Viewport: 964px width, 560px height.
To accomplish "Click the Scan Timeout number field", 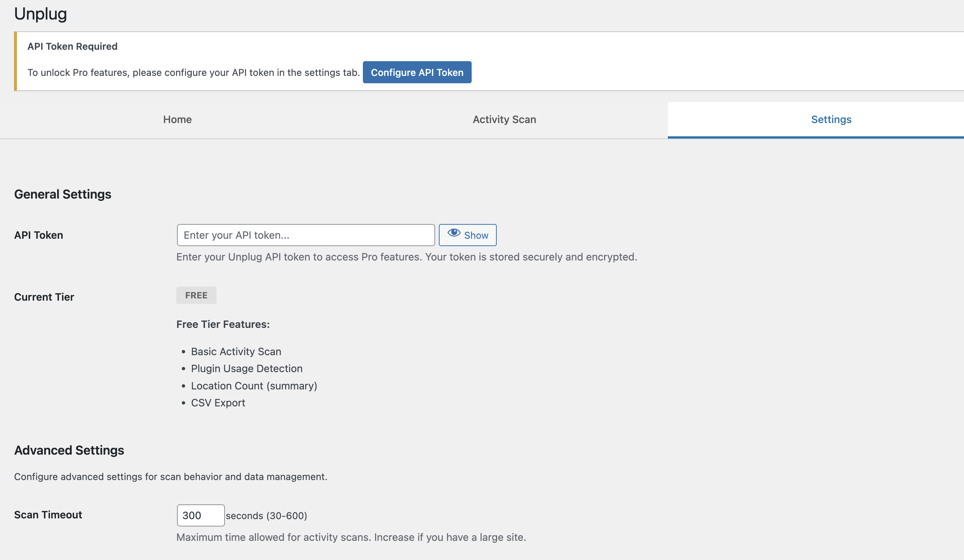I will pos(201,515).
